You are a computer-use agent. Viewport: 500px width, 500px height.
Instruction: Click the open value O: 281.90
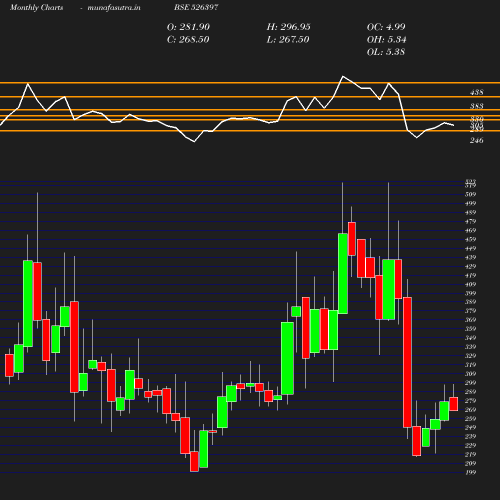188,27
